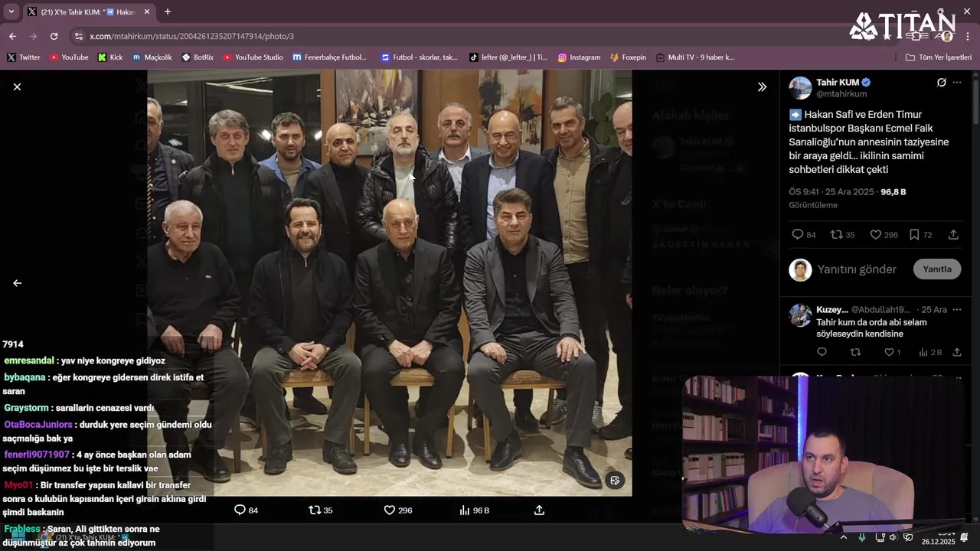Viewport: 980px width, 551px height.
Task: Click the microphone icon in system tray
Action: coord(862,537)
